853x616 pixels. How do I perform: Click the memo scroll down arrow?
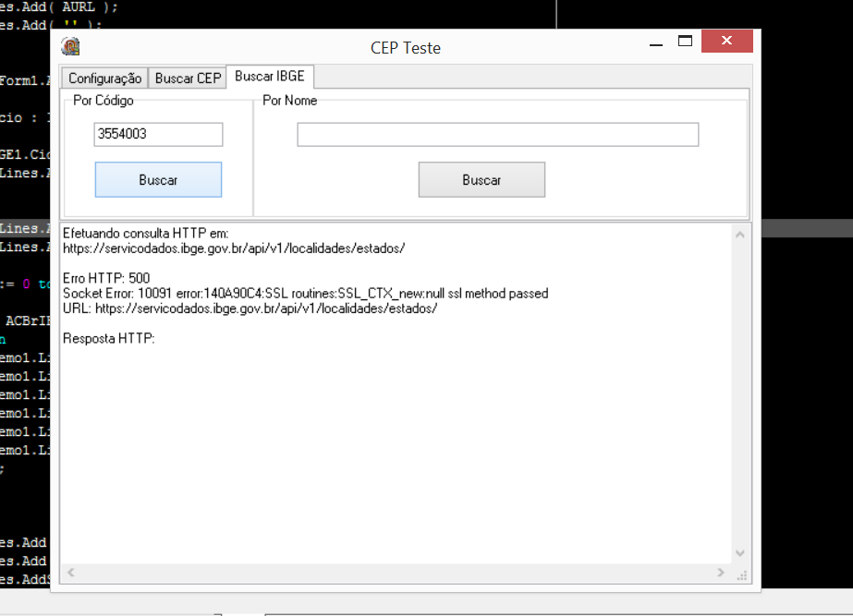click(740, 553)
